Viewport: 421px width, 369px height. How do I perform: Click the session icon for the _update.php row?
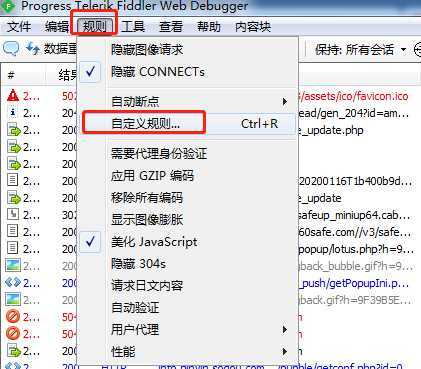(x=14, y=130)
